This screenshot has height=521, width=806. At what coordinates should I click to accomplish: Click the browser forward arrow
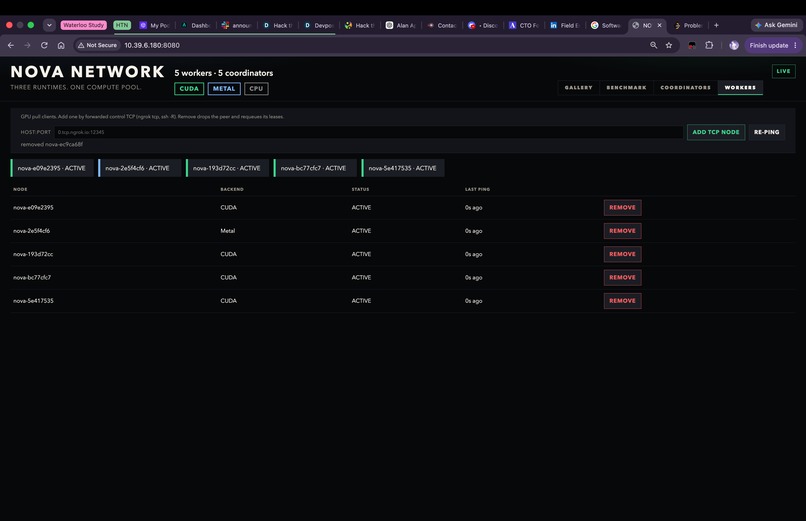(27, 45)
